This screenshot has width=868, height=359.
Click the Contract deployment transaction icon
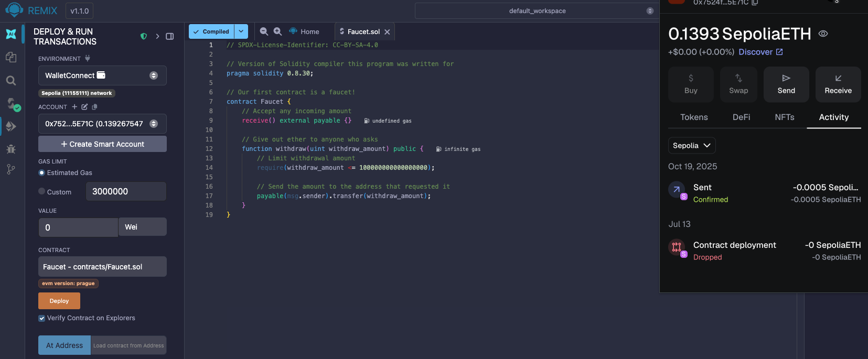[677, 247]
